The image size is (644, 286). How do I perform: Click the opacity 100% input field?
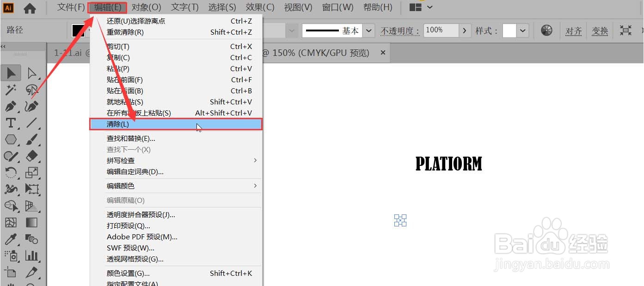(x=441, y=30)
